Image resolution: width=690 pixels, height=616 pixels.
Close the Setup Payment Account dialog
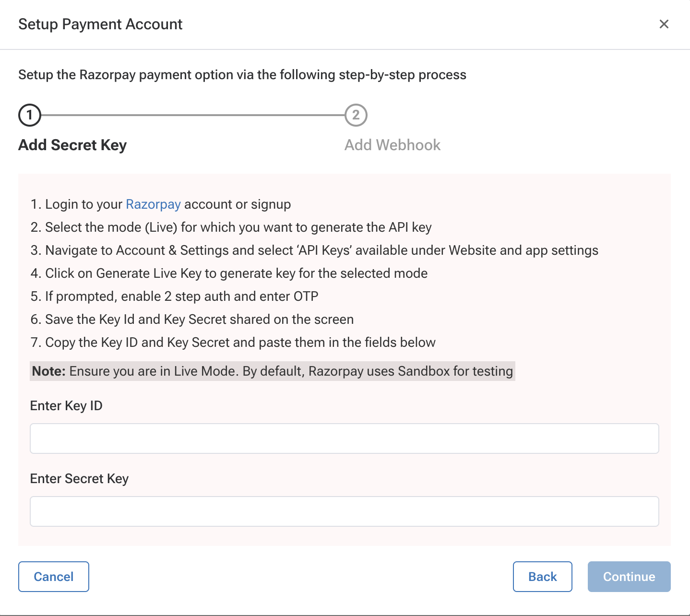coord(664,24)
